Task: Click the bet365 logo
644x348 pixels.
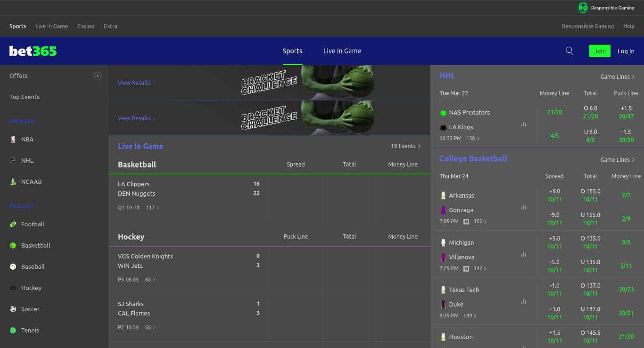Action: pyautogui.click(x=33, y=51)
